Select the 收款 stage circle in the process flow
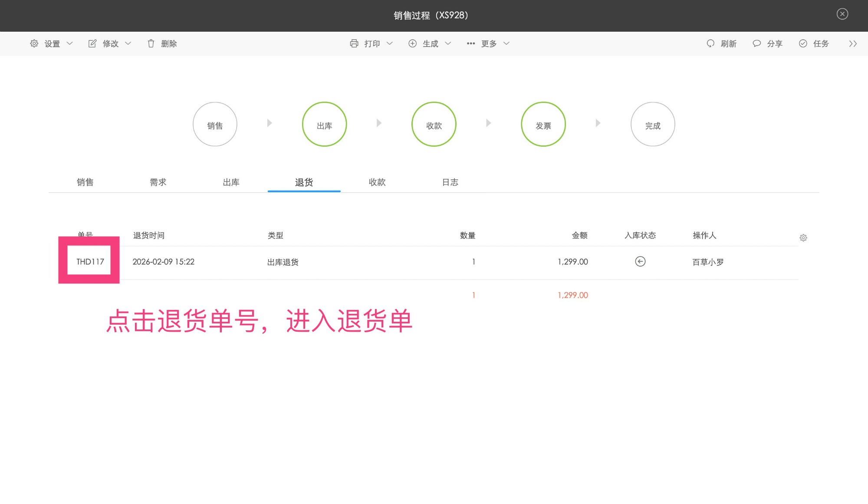 coord(434,124)
